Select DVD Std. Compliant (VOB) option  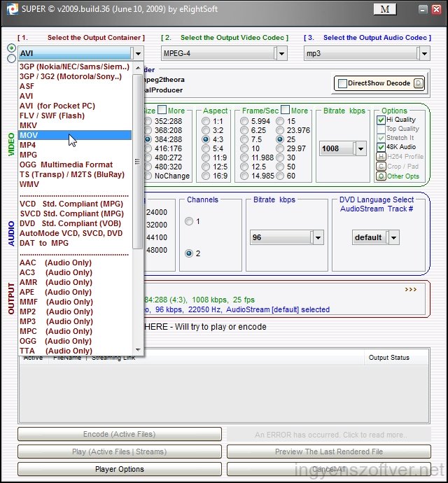[x=75, y=223]
